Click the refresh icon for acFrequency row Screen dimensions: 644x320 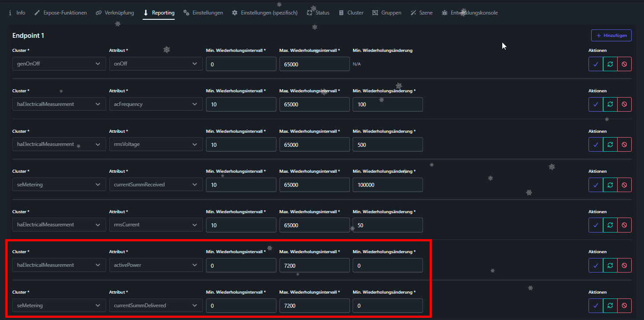(610, 105)
